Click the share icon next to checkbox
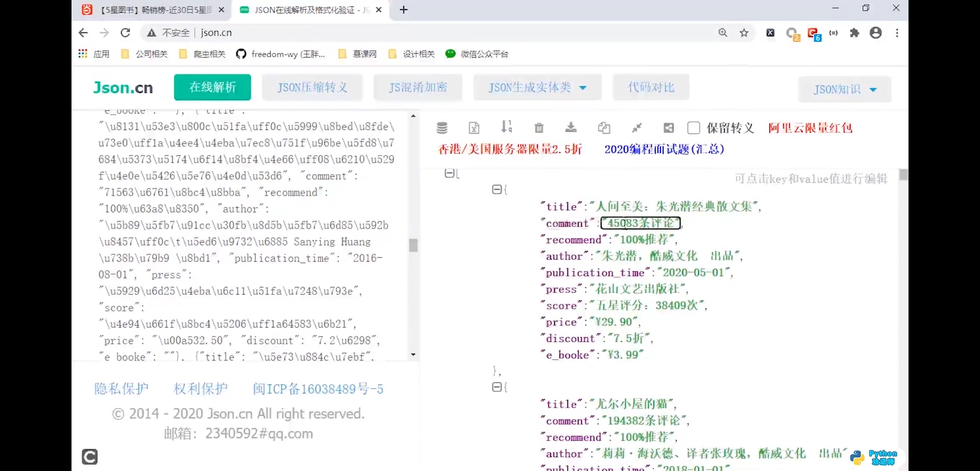This screenshot has width=980, height=471. coord(669,128)
